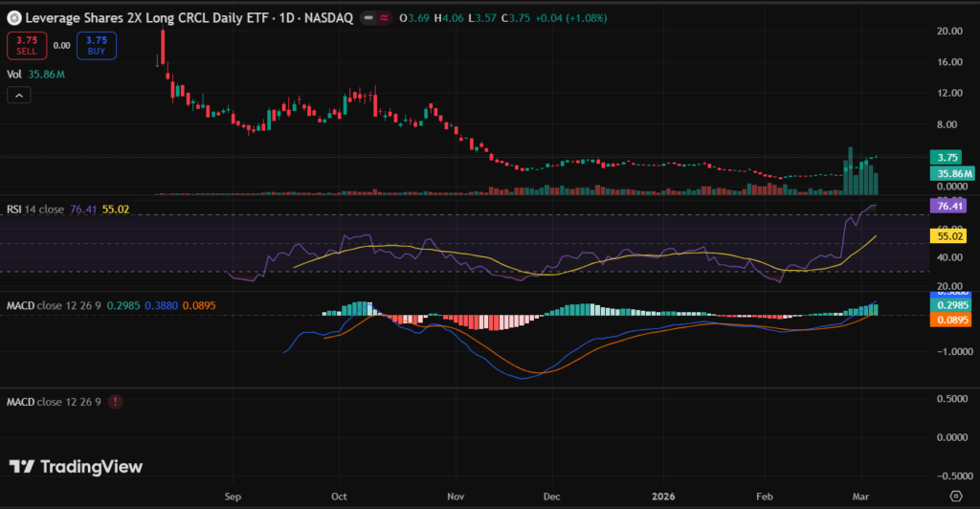980x509 pixels.
Task: Click the BUY 3.75 button
Action: [x=97, y=45]
